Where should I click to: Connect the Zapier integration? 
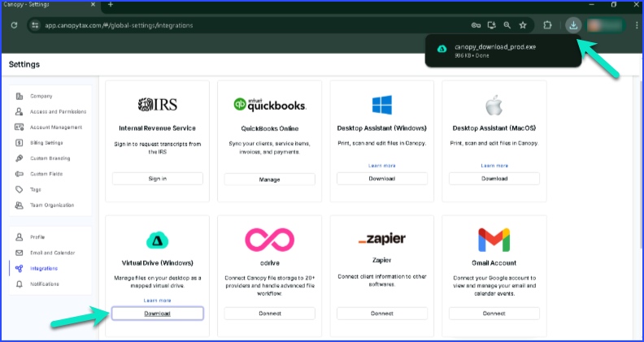(382, 314)
